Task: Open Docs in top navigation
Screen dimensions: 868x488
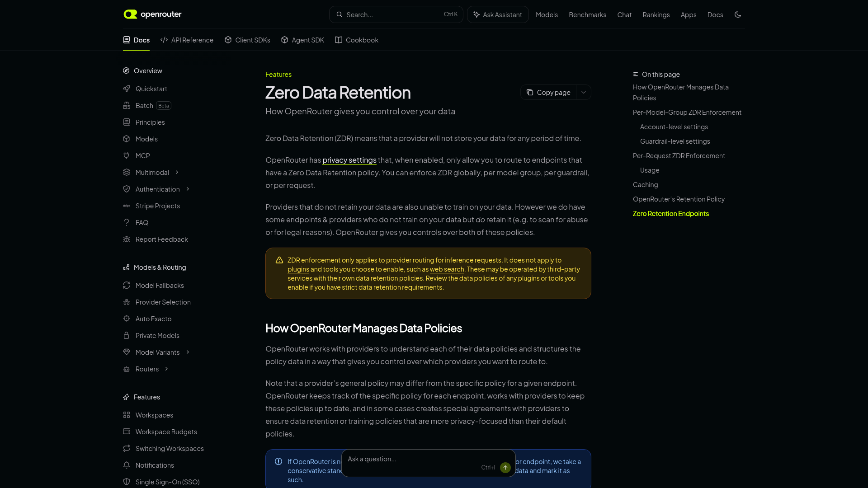Action: tap(715, 14)
